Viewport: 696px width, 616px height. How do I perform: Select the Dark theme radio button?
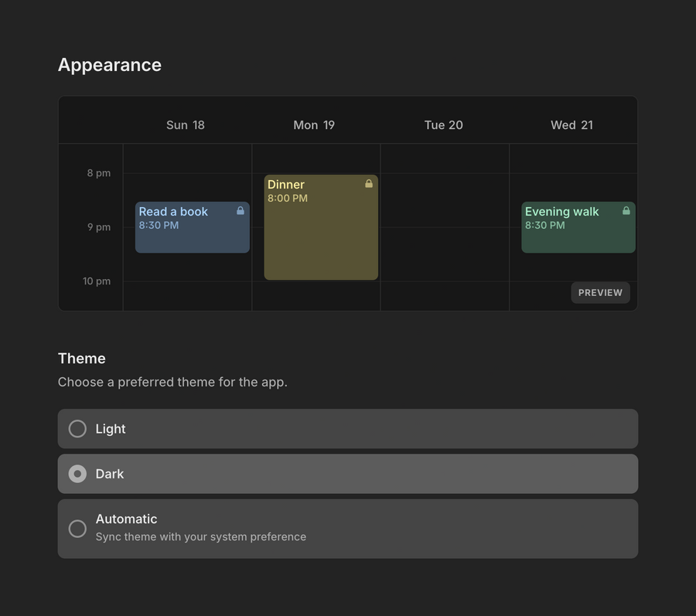pos(77,474)
